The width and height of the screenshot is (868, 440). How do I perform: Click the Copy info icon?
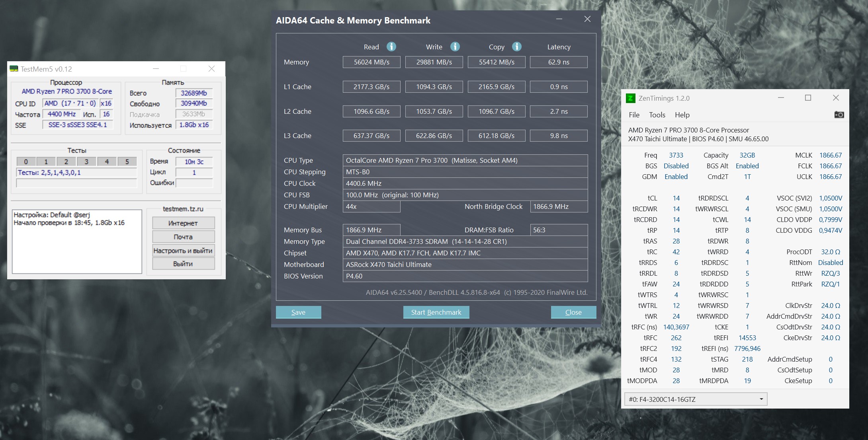click(517, 47)
